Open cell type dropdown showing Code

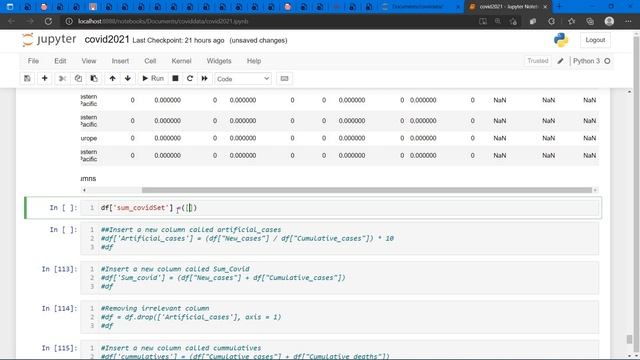tap(243, 79)
